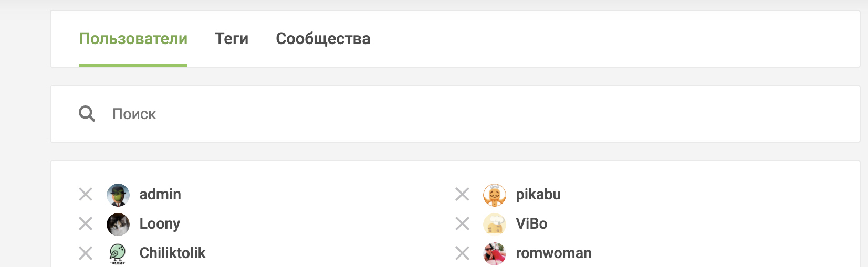The width and height of the screenshot is (868, 267).
Task: Remove ViBo from the user list
Action: [462, 224]
